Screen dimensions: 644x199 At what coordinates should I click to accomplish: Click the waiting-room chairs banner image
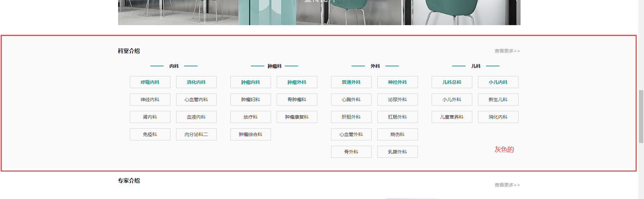click(x=319, y=12)
